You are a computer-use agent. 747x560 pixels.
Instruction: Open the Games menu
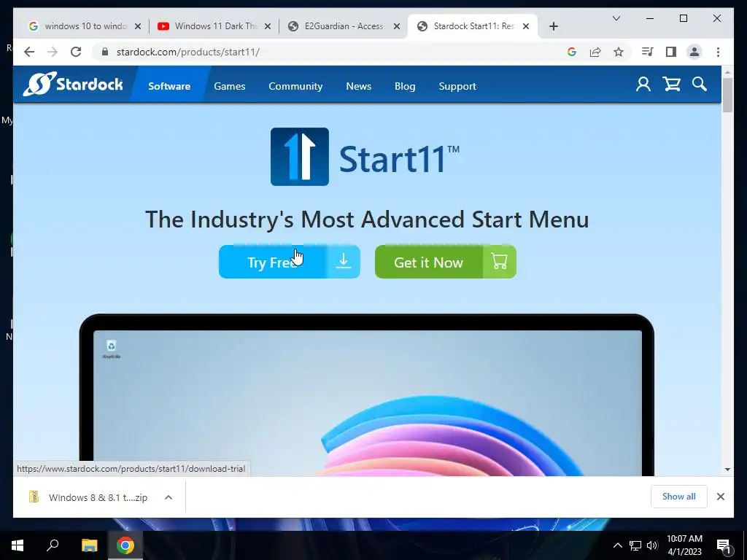(230, 86)
